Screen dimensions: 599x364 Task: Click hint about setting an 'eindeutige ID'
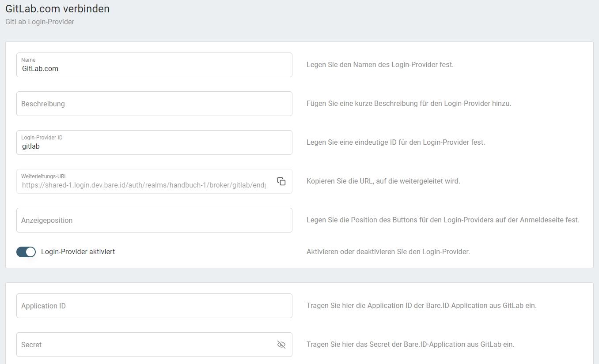click(x=396, y=143)
